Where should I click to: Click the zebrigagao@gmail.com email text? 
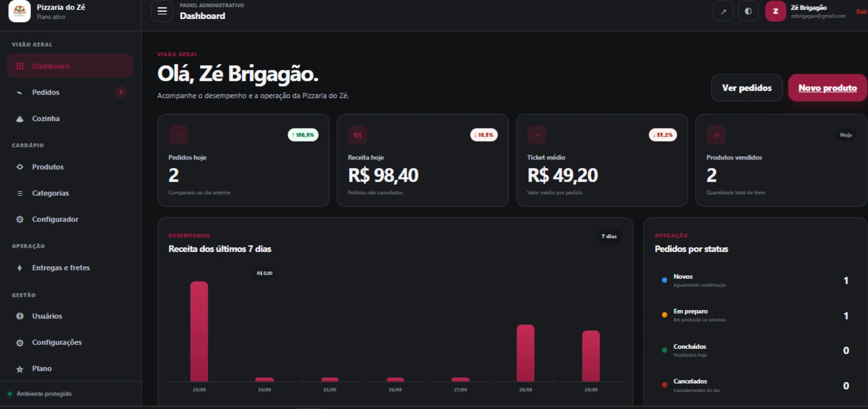(x=818, y=16)
